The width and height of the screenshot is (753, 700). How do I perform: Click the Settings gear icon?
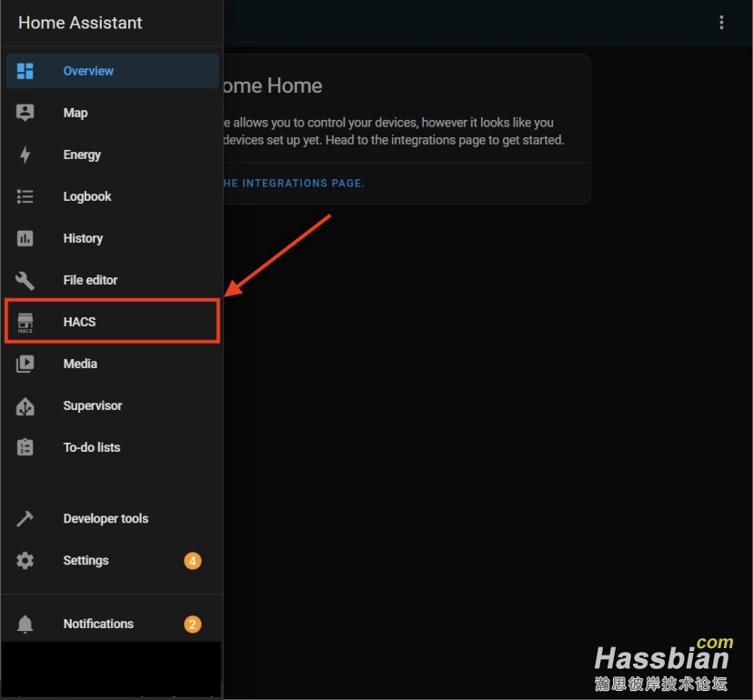[25, 560]
